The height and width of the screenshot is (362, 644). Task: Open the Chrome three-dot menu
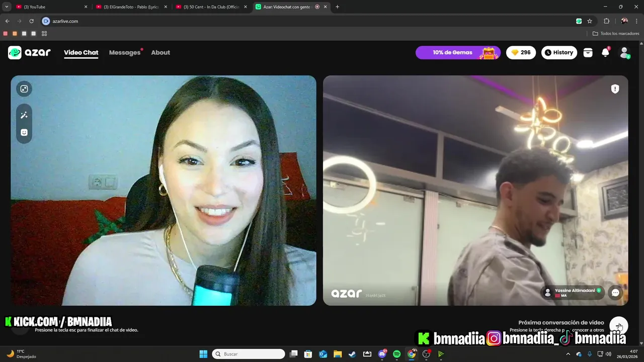click(x=637, y=21)
